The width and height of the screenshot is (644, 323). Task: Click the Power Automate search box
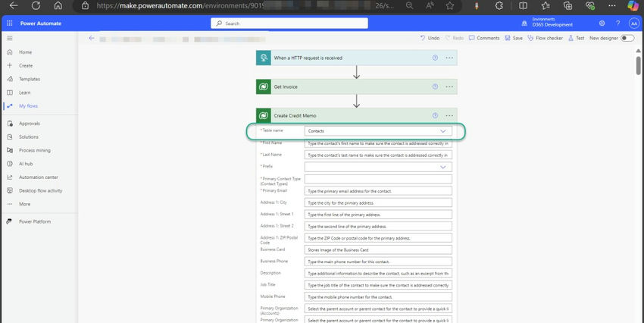pos(289,24)
